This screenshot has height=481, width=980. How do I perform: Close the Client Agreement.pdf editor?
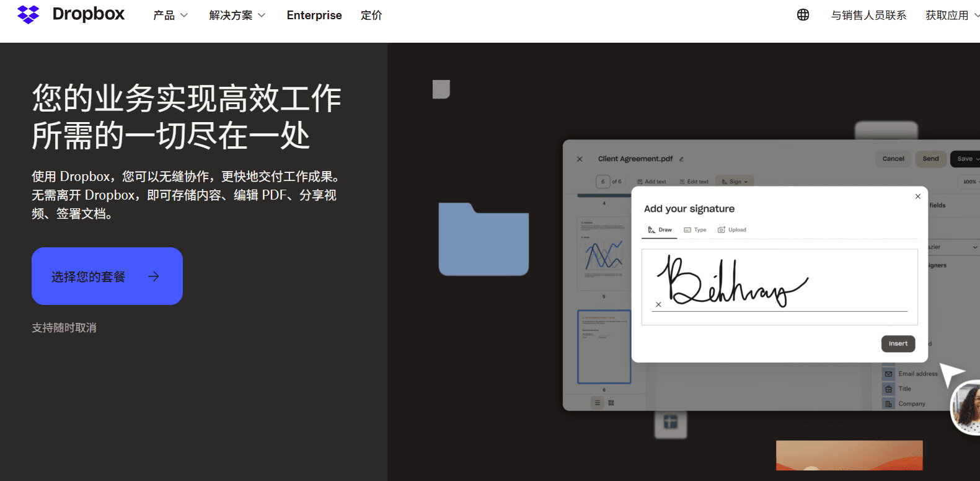pyautogui.click(x=580, y=159)
